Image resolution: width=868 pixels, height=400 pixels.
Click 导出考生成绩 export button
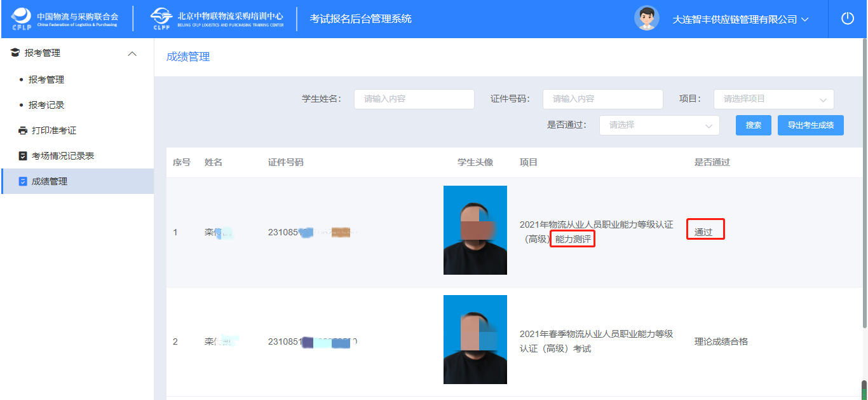coord(811,125)
